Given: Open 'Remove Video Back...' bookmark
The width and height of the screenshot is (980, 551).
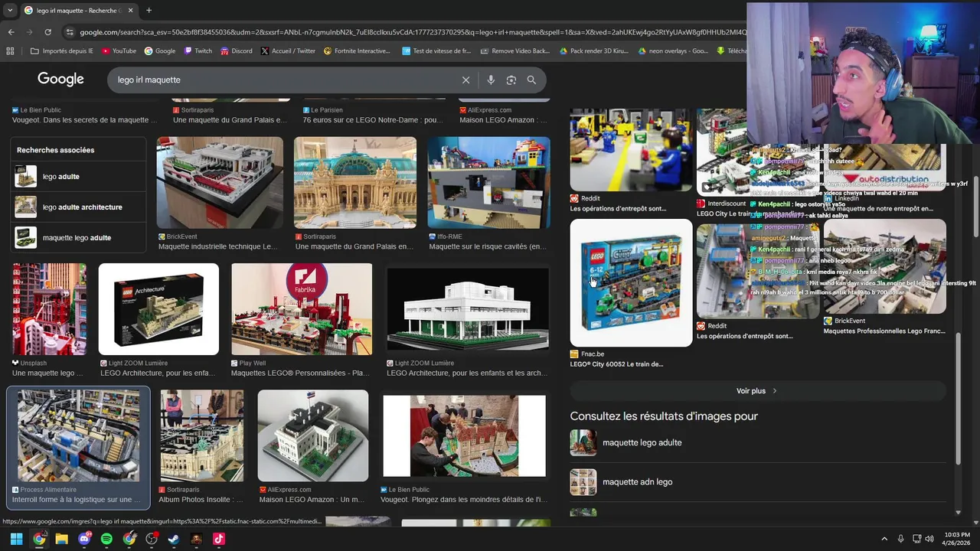Looking at the screenshot, I should point(515,51).
